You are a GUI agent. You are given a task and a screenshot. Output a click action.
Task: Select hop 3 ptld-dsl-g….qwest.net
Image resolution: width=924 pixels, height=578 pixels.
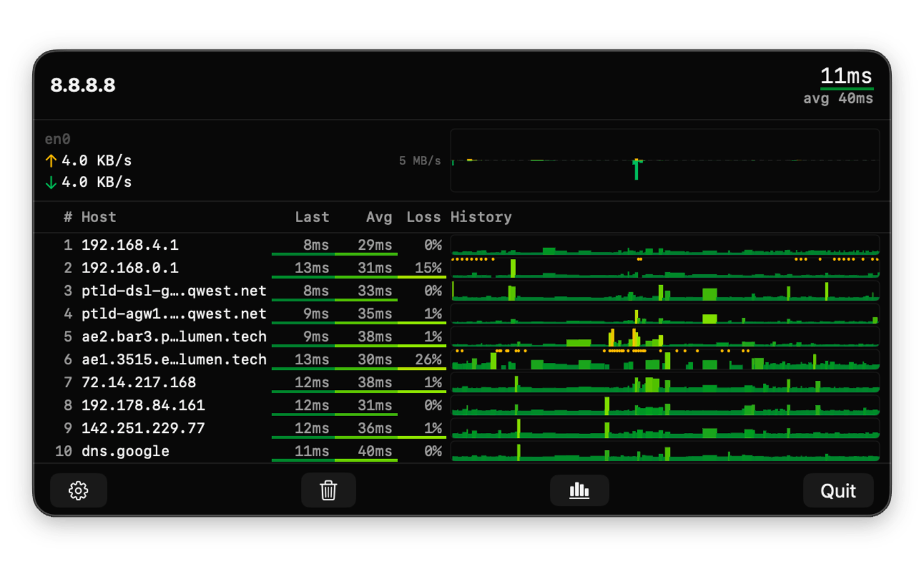[173, 290]
